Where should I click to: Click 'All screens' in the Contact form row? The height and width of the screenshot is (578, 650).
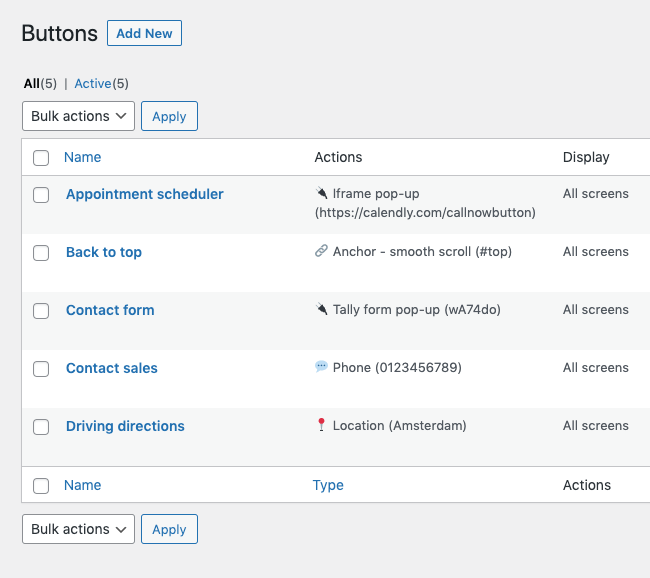tap(596, 310)
